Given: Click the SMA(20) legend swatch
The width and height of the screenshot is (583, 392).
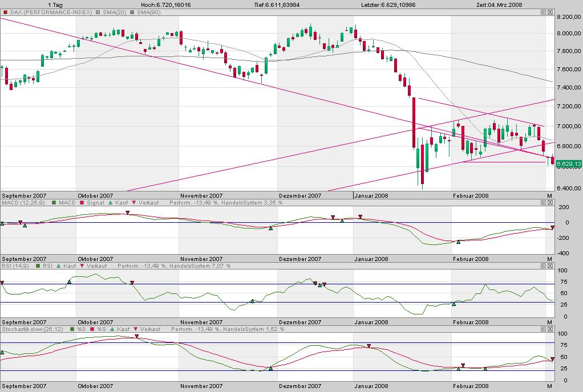Looking at the screenshot, I should (x=98, y=13).
